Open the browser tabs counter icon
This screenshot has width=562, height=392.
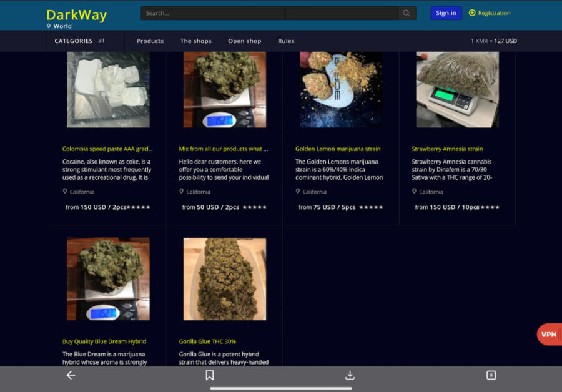(491, 375)
